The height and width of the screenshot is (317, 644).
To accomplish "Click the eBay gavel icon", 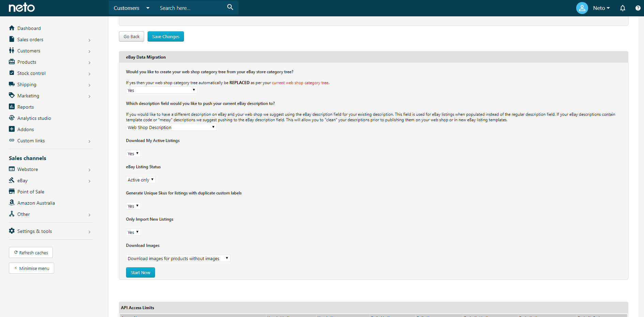I will click(x=12, y=180).
